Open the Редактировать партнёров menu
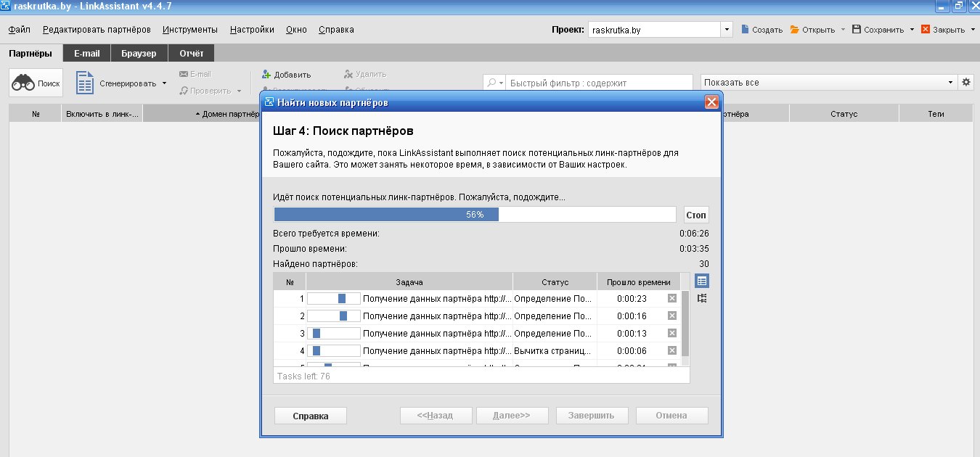Viewport: 980px width, 457px height. click(x=97, y=30)
